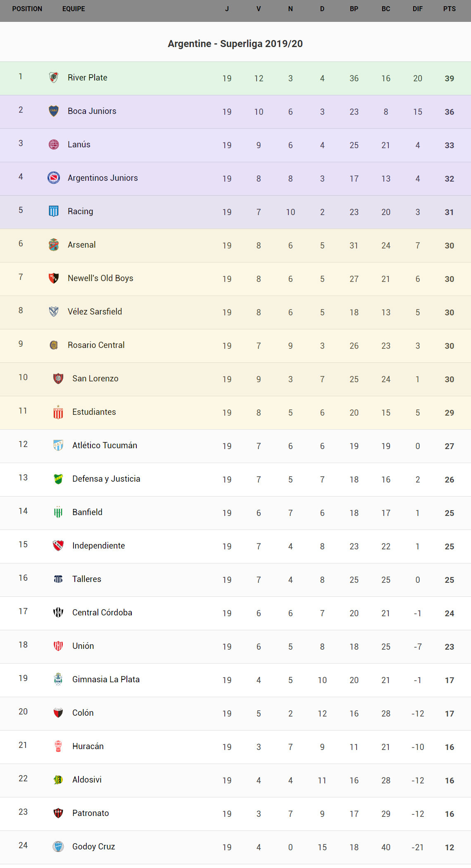471x868 pixels.
Task: Click the EQUIPE column header
Action: [x=74, y=9]
